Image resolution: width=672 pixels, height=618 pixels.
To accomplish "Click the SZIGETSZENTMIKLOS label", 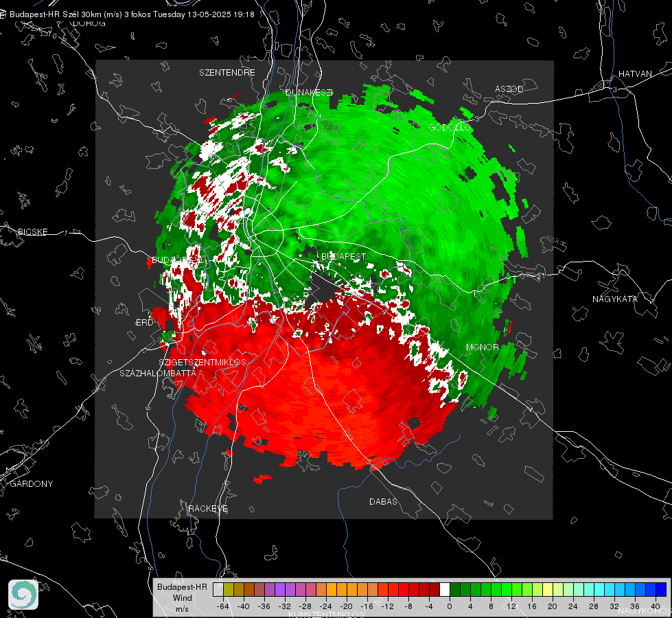I will click(202, 363).
